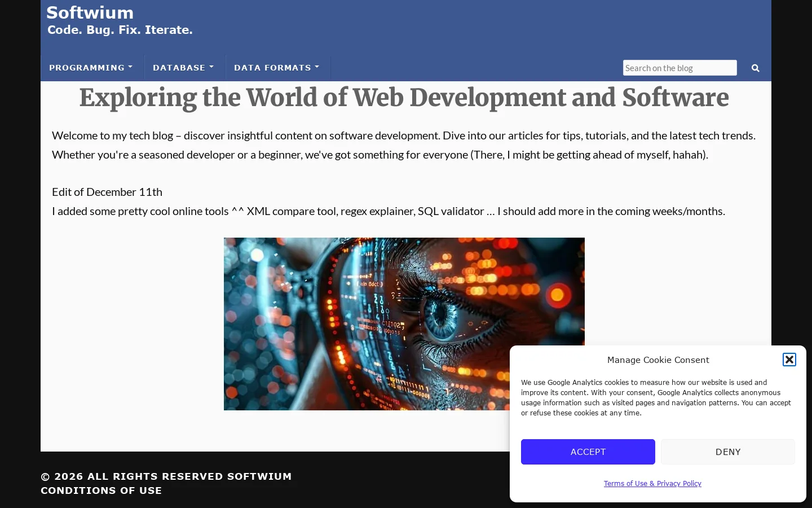Deny the cookie consent
This screenshot has height=508, width=812.
(x=728, y=452)
